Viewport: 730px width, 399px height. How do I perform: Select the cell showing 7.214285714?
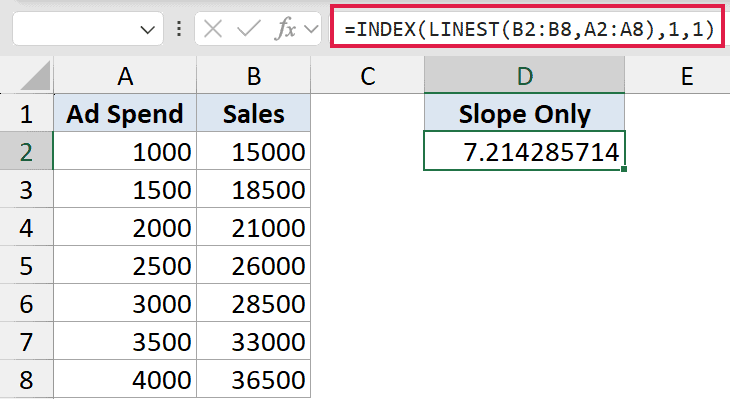click(x=524, y=151)
